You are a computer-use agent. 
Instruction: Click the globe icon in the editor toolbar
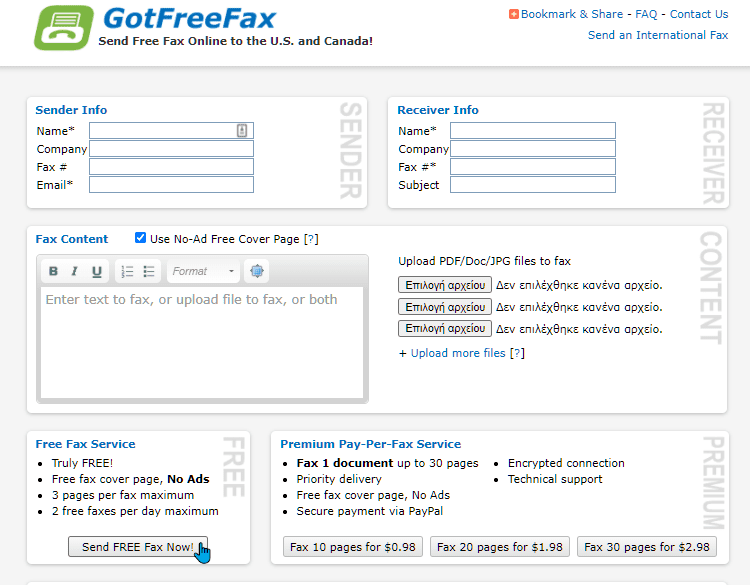257,271
